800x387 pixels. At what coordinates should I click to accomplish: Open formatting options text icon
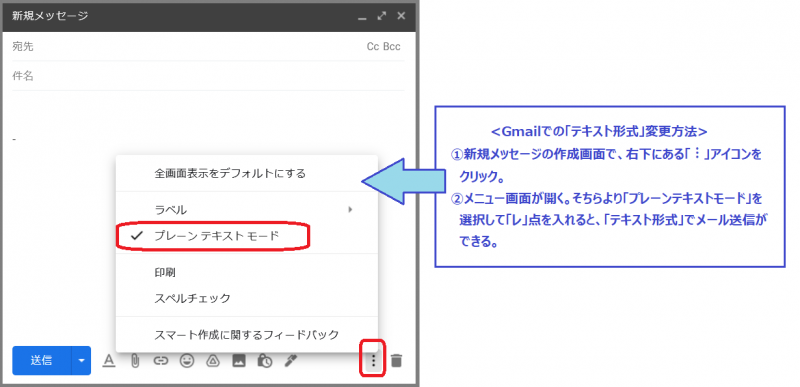(x=109, y=361)
